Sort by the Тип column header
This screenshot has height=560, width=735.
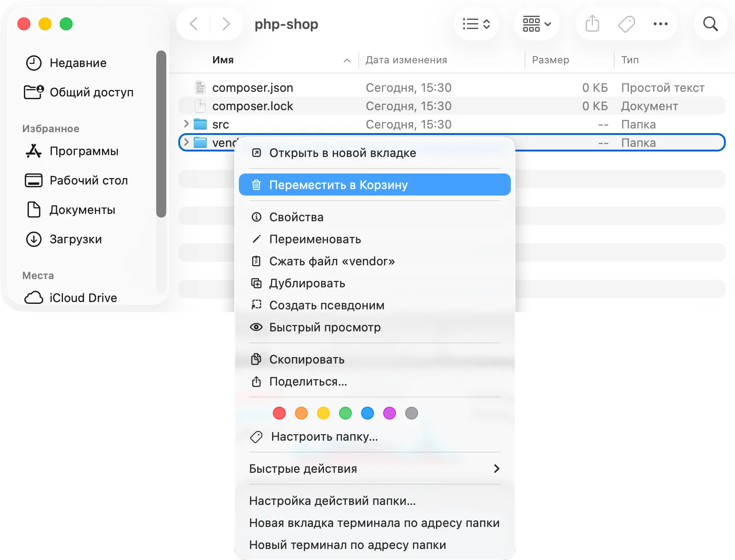630,60
